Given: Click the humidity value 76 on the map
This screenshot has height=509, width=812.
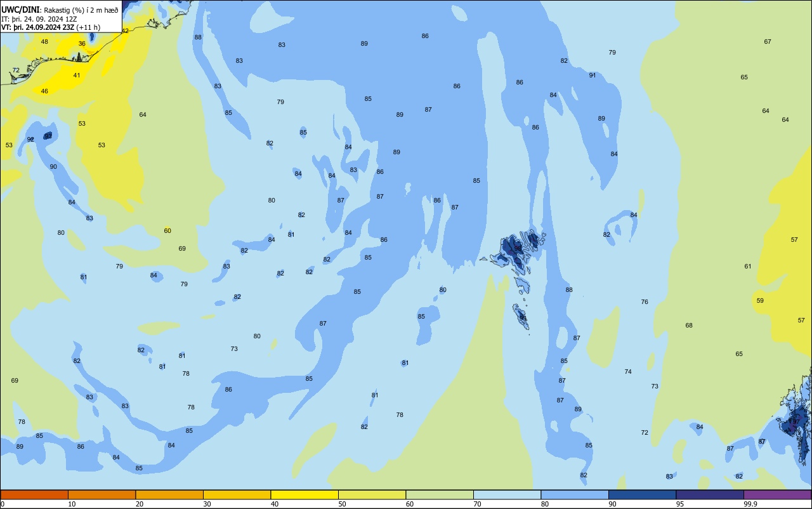Looking at the screenshot, I should pyautogui.click(x=645, y=302).
